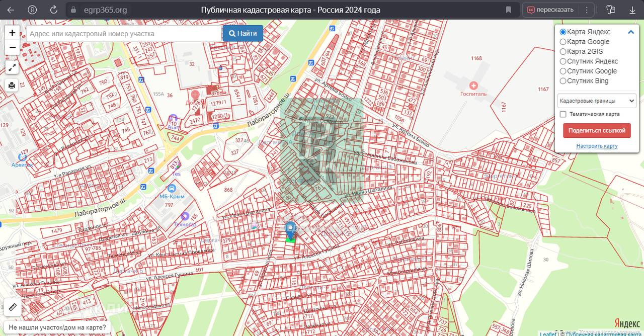Collapse the map layers panel chevron
Viewport: 644px width, 336px height.
click(630, 32)
